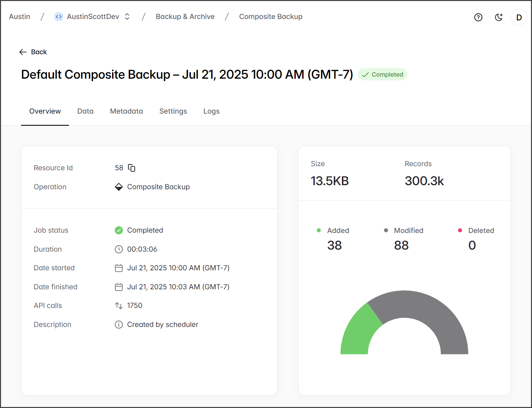Screen dimensions: 532x408
Task: Go to the Austin breadcrumb
Action: [x=19, y=17]
